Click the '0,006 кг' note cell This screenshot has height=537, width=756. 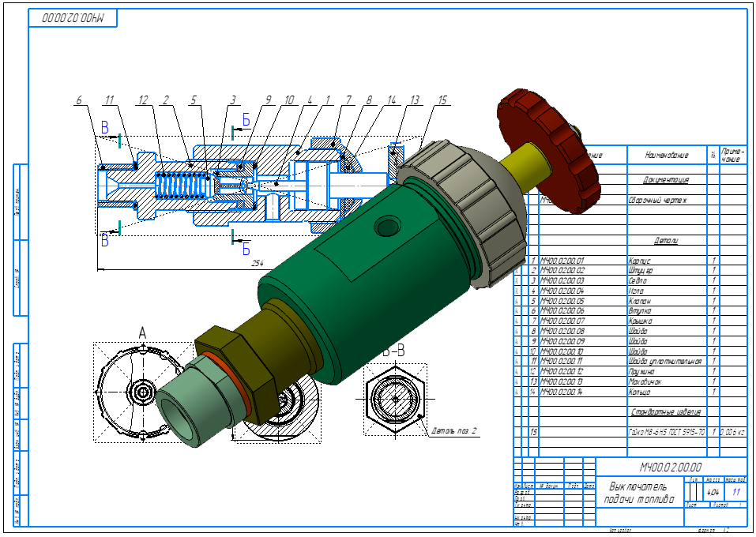(x=733, y=432)
